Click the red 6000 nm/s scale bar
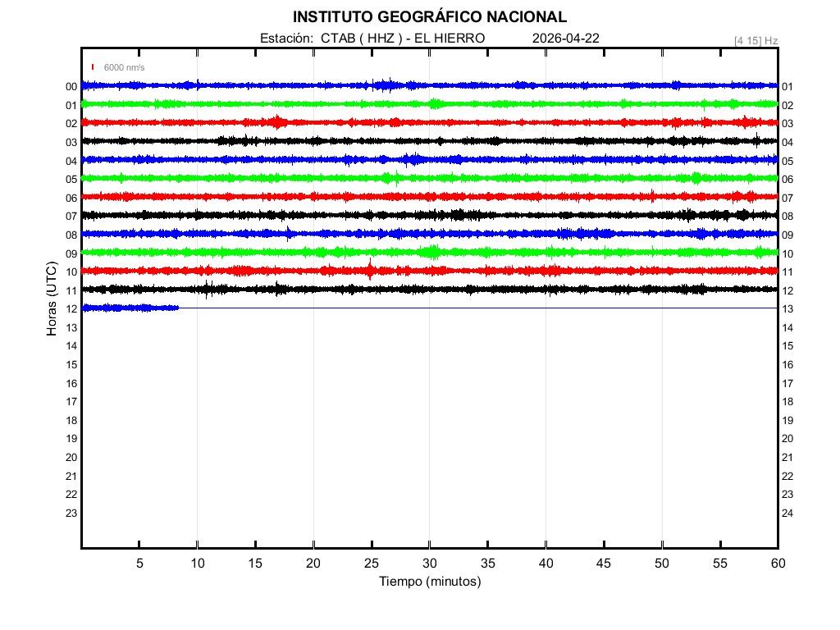840x630 pixels. [x=93, y=67]
